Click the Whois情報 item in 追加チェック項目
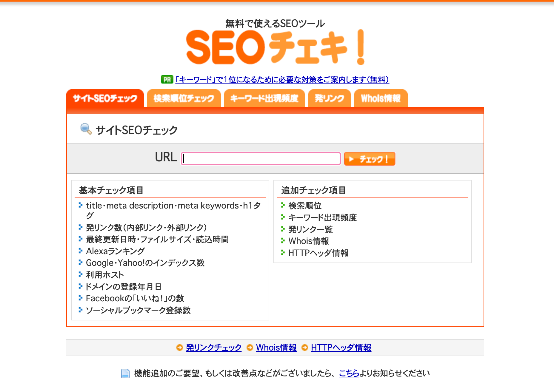Image resolution: width=554 pixels, height=392 pixels. [309, 241]
